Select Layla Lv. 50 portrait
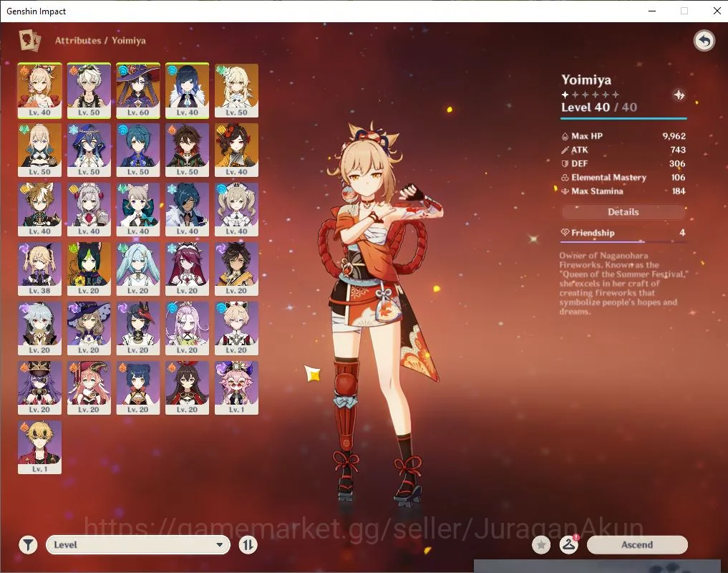 coord(89,150)
